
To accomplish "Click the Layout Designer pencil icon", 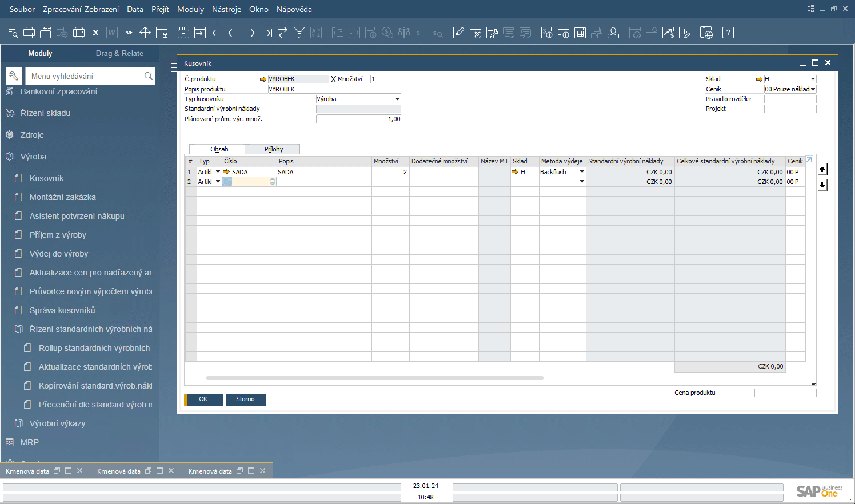I will coord(458,33).
